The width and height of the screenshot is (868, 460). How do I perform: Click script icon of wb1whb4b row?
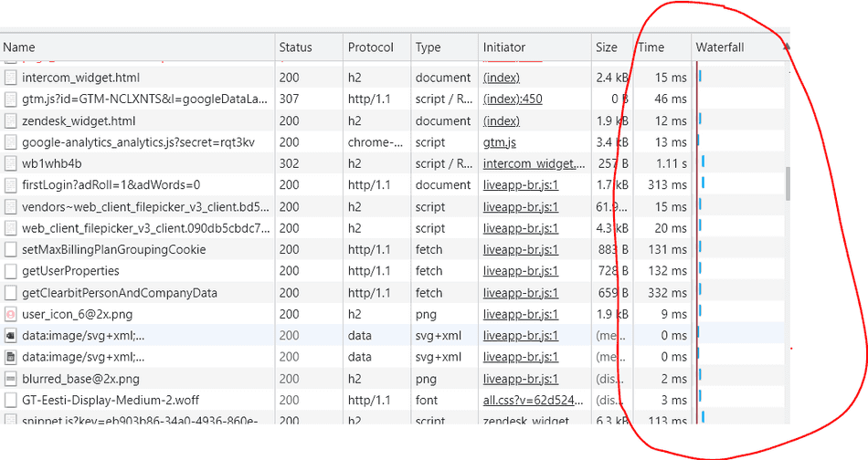pyautogui.click(x=11, y=163)
